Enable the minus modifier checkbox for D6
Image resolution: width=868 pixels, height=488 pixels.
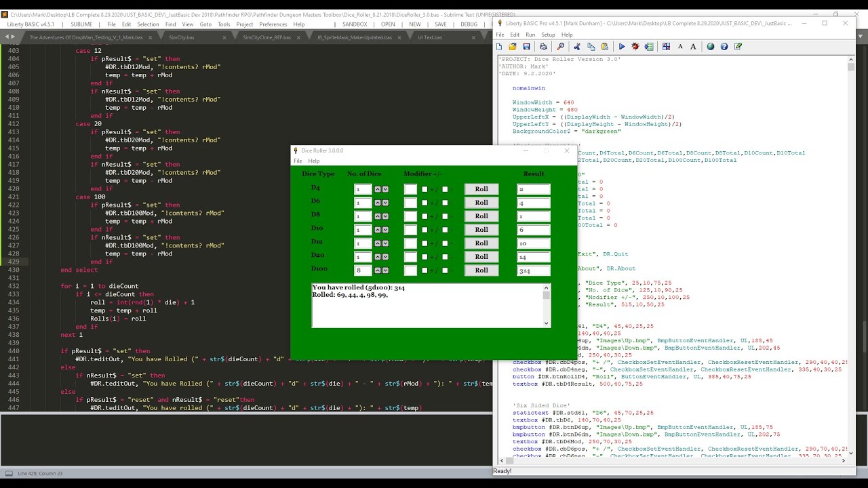point(445,203)
